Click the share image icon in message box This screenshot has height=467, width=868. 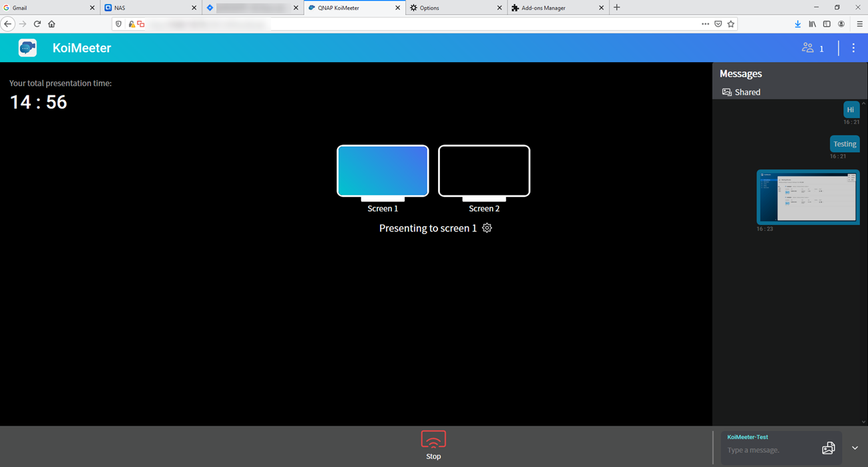coord(828,448)
